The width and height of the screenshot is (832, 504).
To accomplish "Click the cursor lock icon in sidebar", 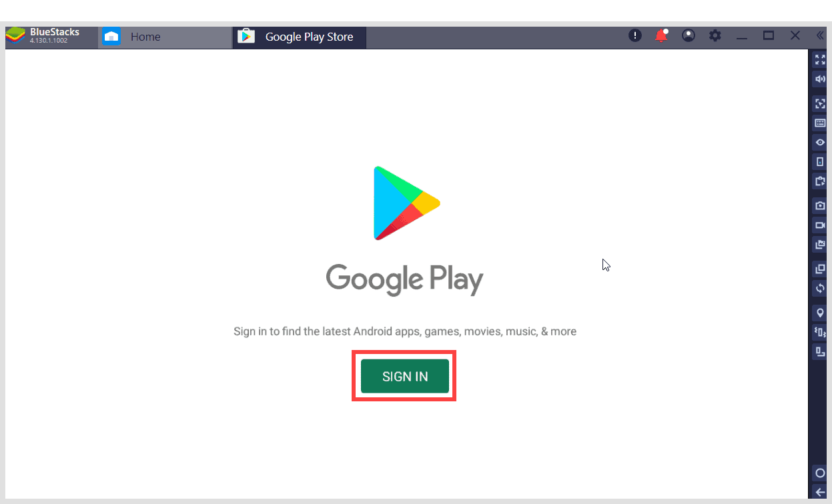I will click(x=821, y=103).
